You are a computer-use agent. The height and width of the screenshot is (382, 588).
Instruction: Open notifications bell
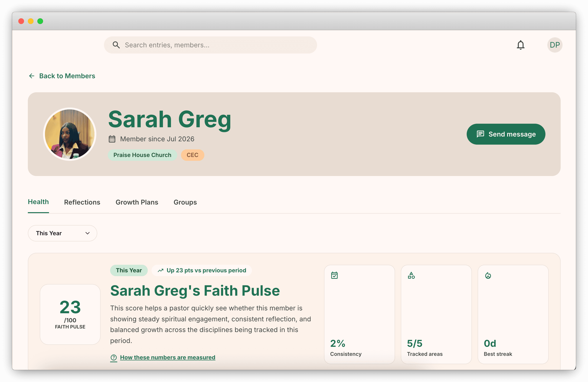tap(520, 45)
